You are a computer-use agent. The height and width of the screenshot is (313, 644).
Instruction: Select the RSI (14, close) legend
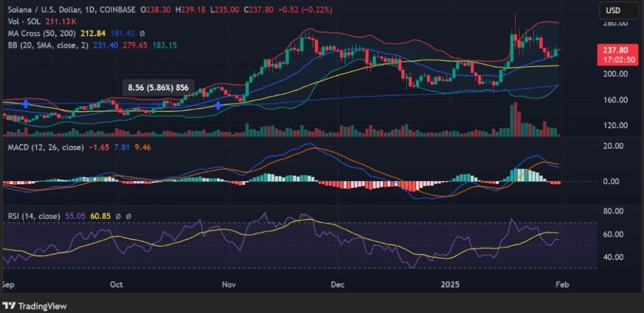34,216
